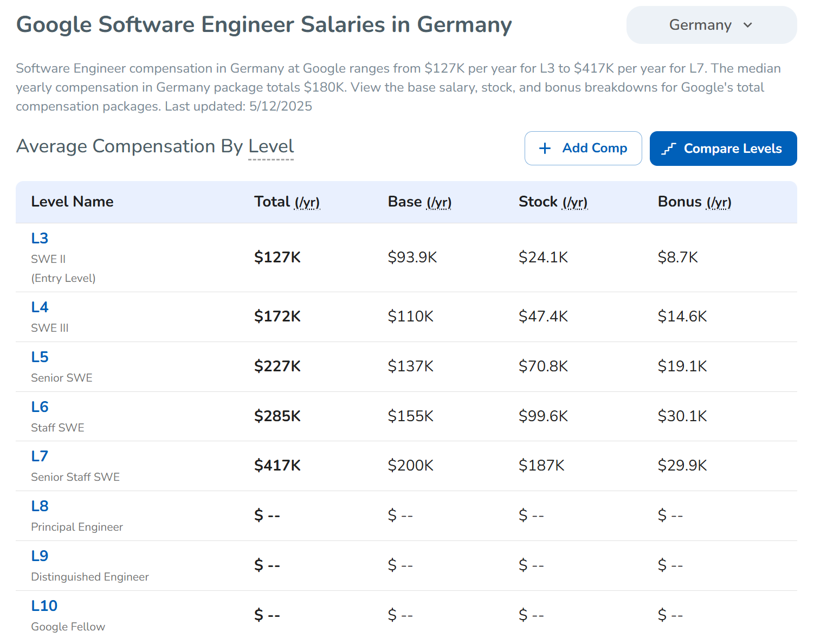Open the L4 level link
This screenshot has width=814, height=644.
pyautogui.click(x=40, y=307)
